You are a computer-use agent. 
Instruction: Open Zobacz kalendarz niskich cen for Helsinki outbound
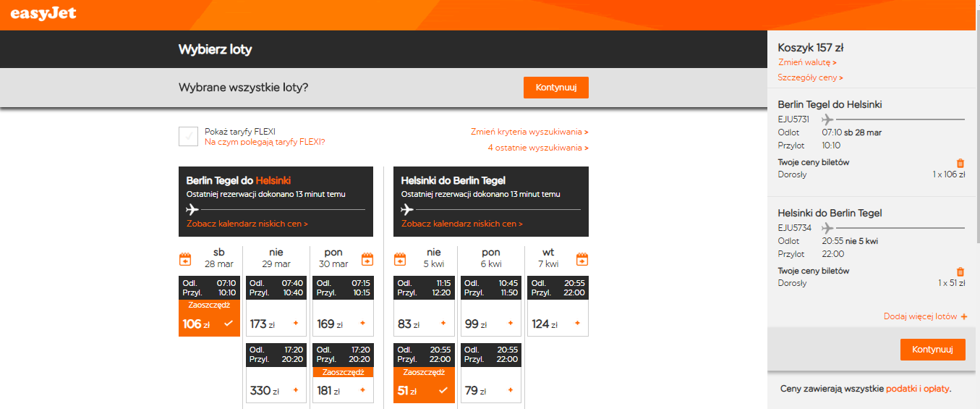[x=247, y=224]
